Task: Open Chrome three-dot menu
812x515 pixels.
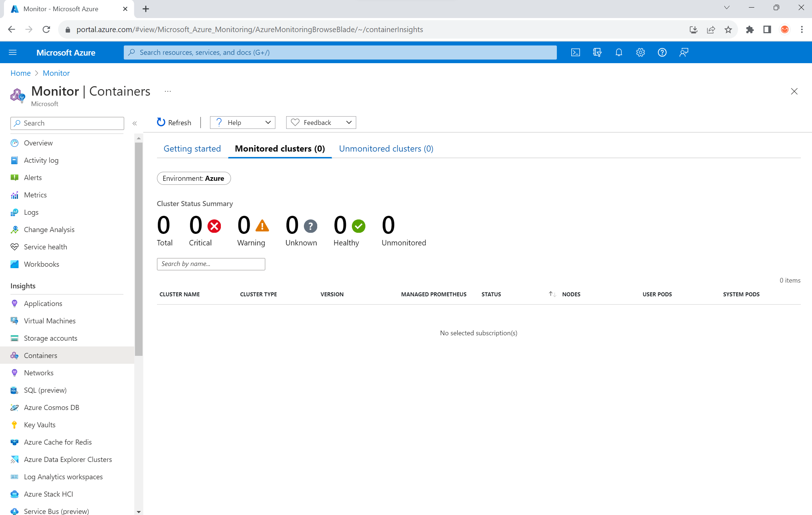Action: coord(802,30)
